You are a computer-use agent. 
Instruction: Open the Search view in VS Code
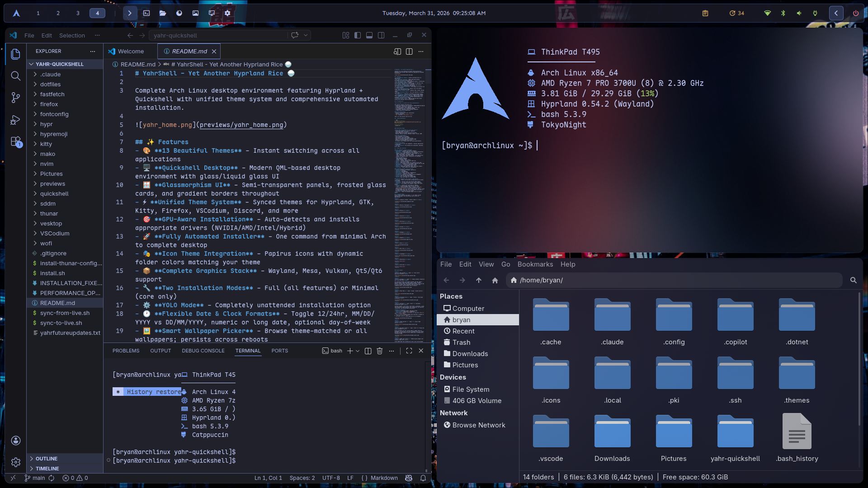click(x=15, y=76)
